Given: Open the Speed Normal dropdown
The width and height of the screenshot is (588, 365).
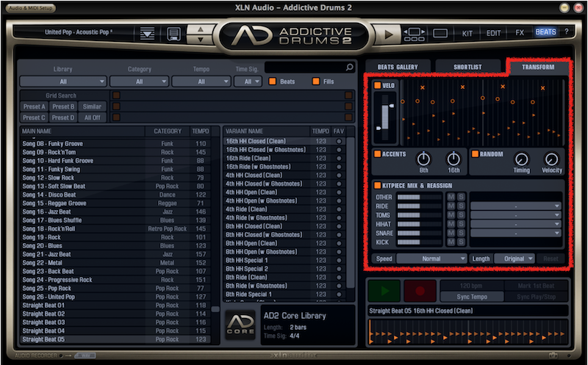Looking at the screenshot, I should click(x=431, y=259).
